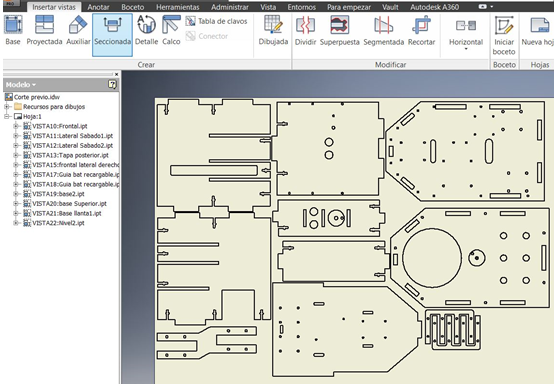Select the Dibujada view tool

273,31
